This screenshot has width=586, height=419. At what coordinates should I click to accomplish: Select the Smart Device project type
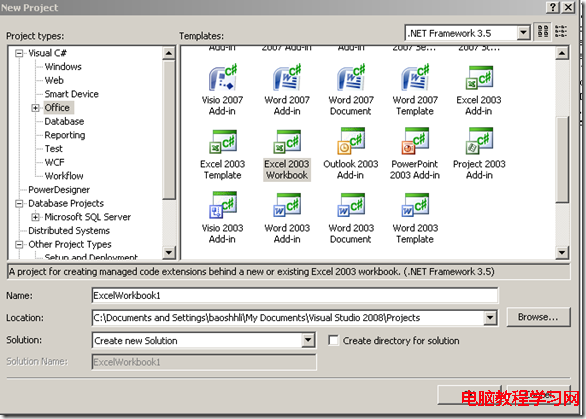pos(71,94)
